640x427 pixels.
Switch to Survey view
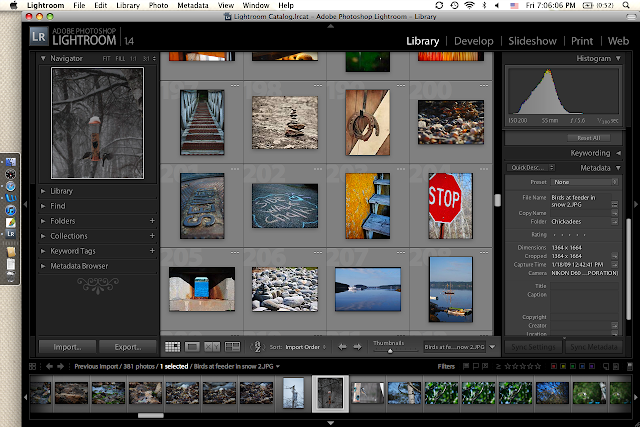(233, 347)
